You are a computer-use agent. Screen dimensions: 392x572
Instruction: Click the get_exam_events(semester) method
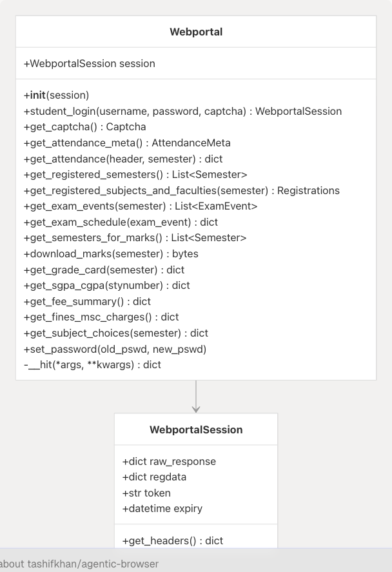point(141,206)
